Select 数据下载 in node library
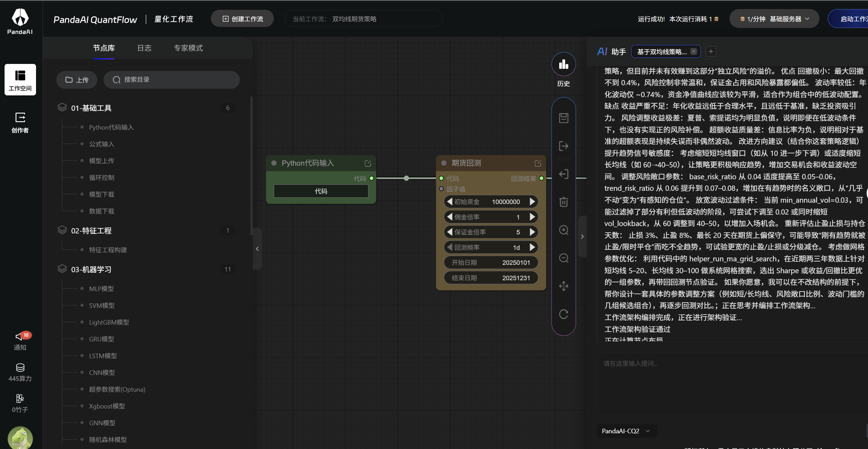Image resolution: width=868 pixels, height=449 pixels. tap(101, 211)
